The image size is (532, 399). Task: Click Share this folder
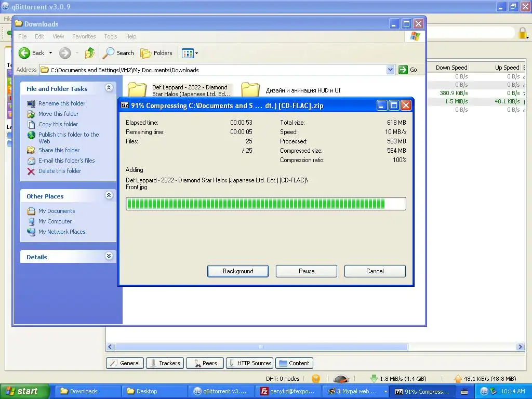coord(59,150)
